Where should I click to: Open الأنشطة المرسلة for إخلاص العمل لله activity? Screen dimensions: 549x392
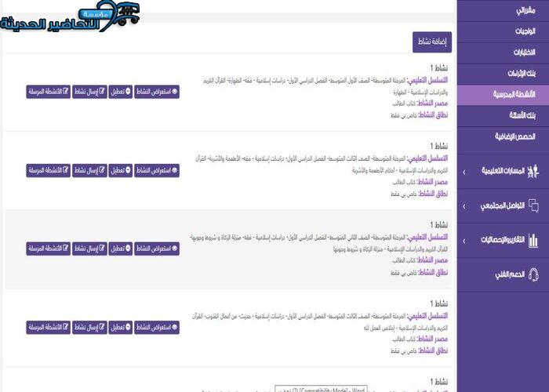49,327
